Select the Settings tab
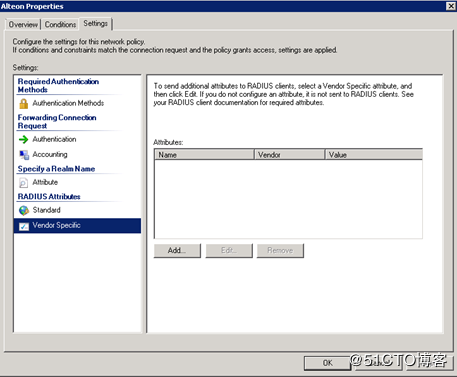The height and width of the screenshot is (377, 457). pos(96,23)
